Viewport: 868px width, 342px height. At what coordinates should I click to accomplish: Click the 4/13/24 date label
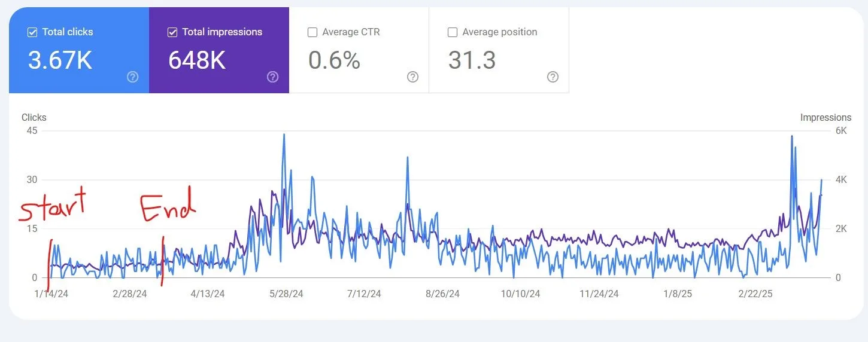pos(208,294)
